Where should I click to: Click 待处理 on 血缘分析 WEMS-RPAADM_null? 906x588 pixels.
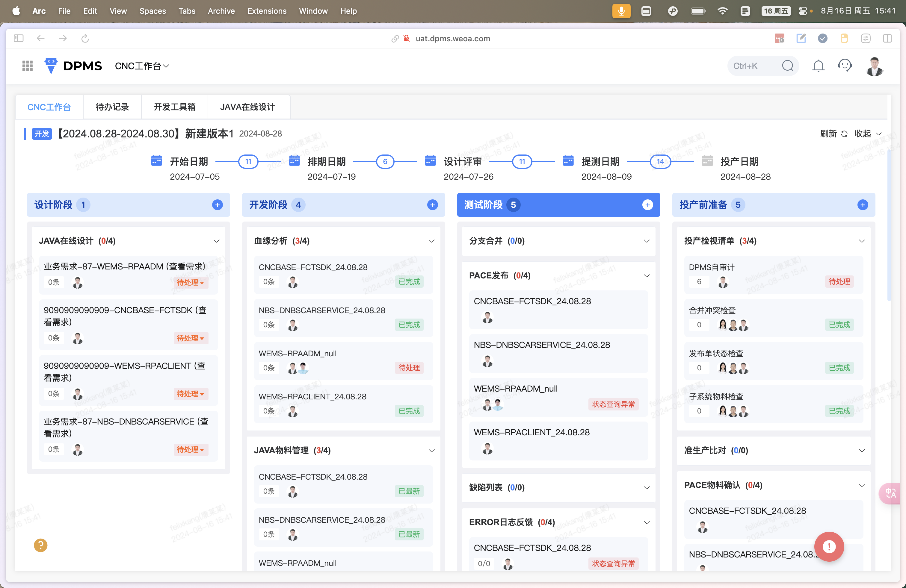[409, 368]
